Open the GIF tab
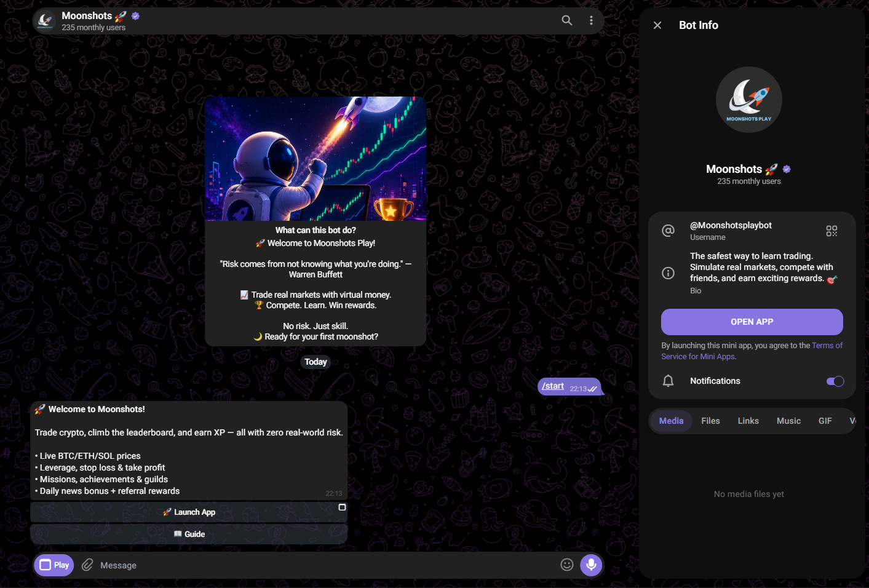 [825, 421]
